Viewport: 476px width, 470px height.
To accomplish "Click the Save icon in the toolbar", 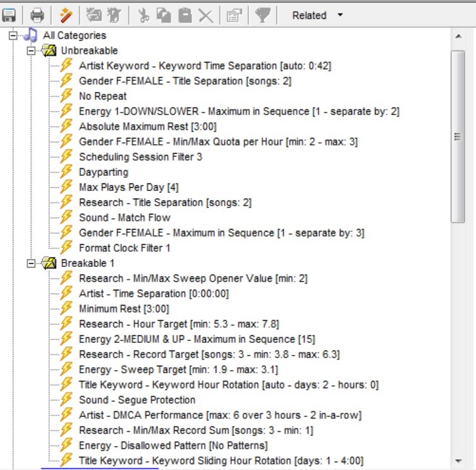I will click(9, 15).
